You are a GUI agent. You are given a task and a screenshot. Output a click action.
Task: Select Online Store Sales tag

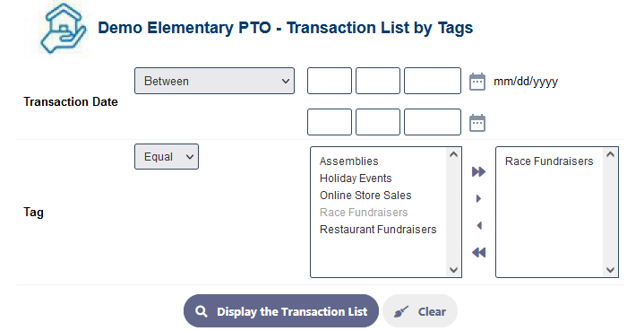(365, 196)
